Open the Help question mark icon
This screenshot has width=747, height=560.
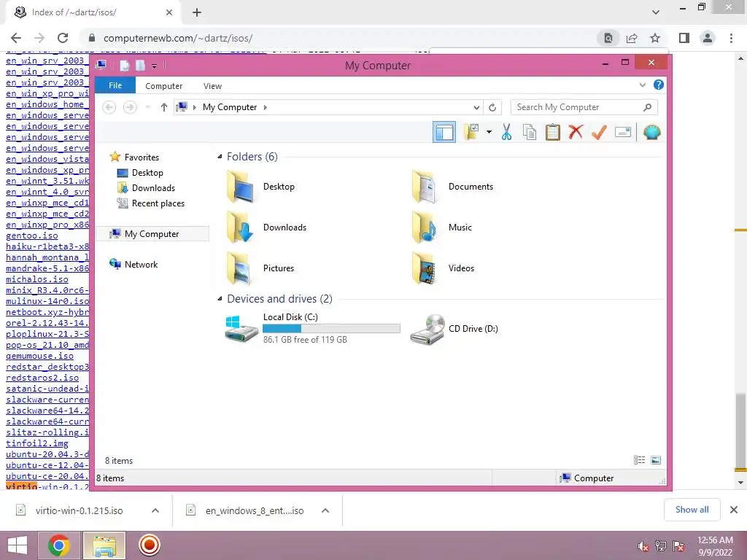pyautogui.click(x=659, y=85)
